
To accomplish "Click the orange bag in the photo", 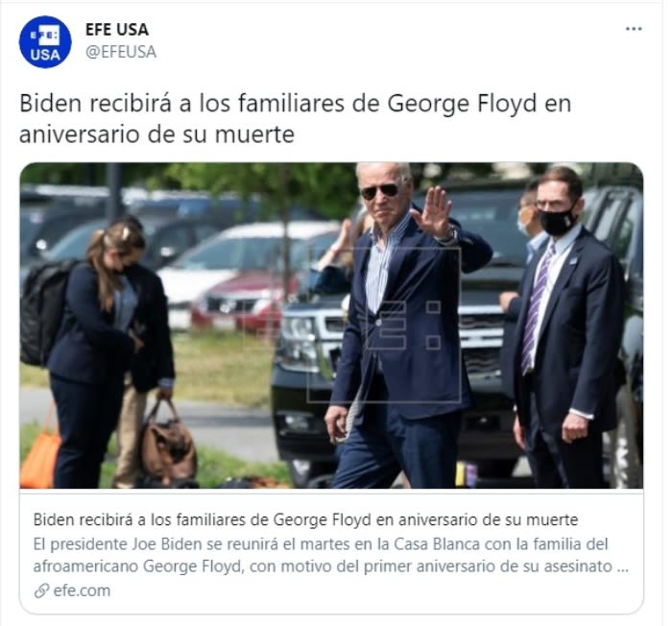I will [x=39, y=454].
